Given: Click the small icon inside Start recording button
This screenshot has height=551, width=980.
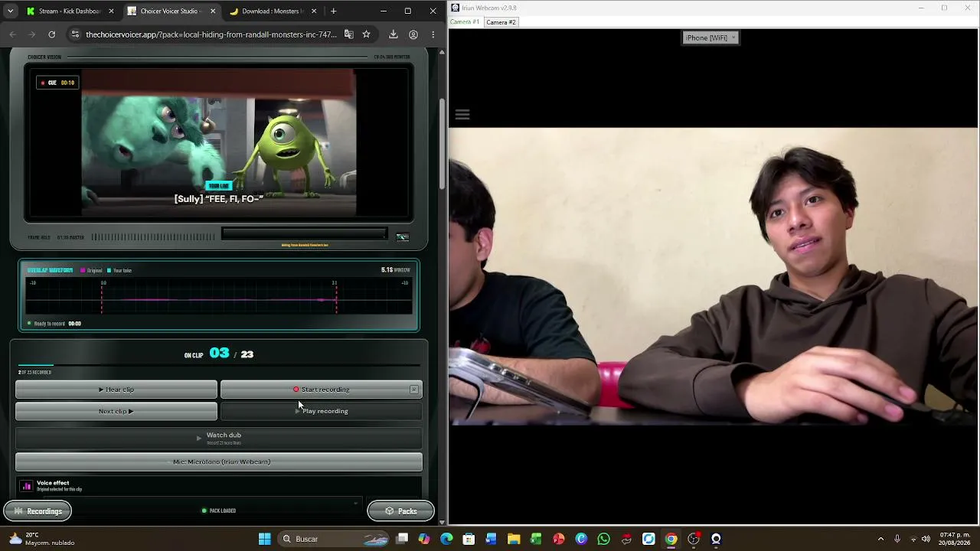Looking at the screenshot, I should pyautogui.click(x=414, y=390).
